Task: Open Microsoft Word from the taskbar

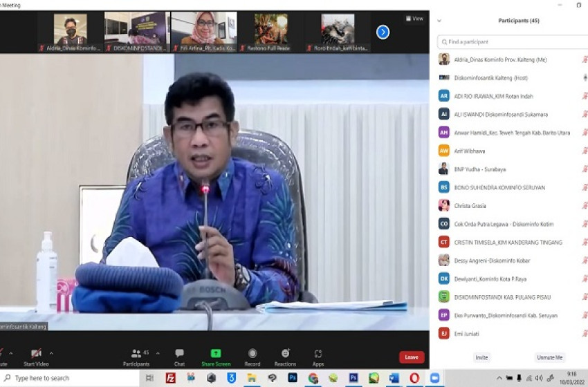Action: (394, 378)
